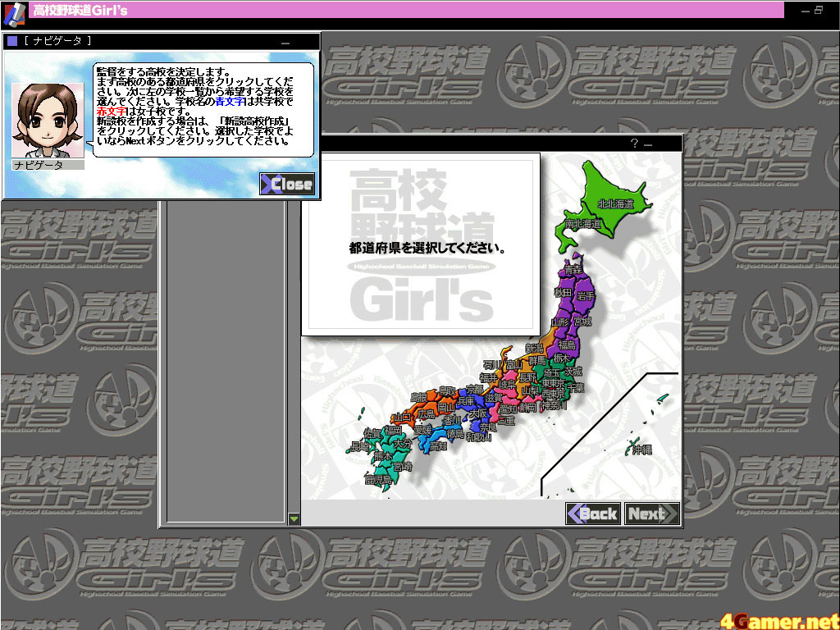Select 西東京 on the map

[x=554, y=393]
